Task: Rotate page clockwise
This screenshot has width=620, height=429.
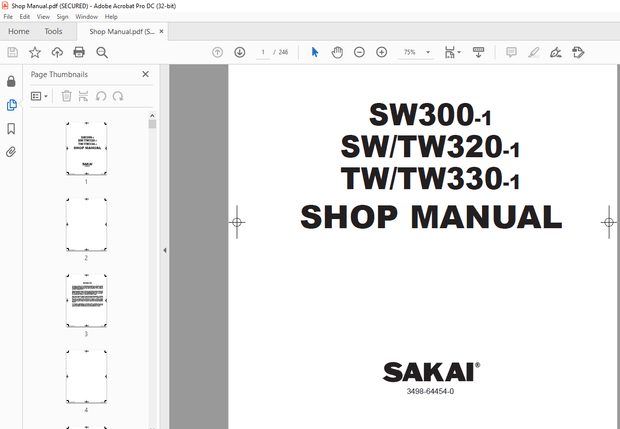Action: (118, 96)
